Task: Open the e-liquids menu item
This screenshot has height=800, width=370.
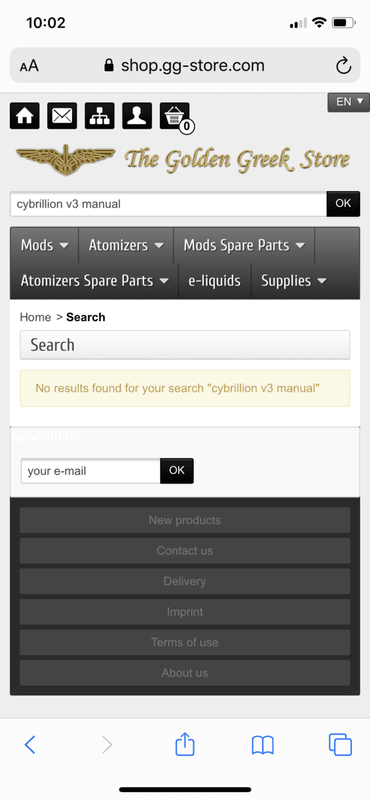Action: click(x=214, y=281)
